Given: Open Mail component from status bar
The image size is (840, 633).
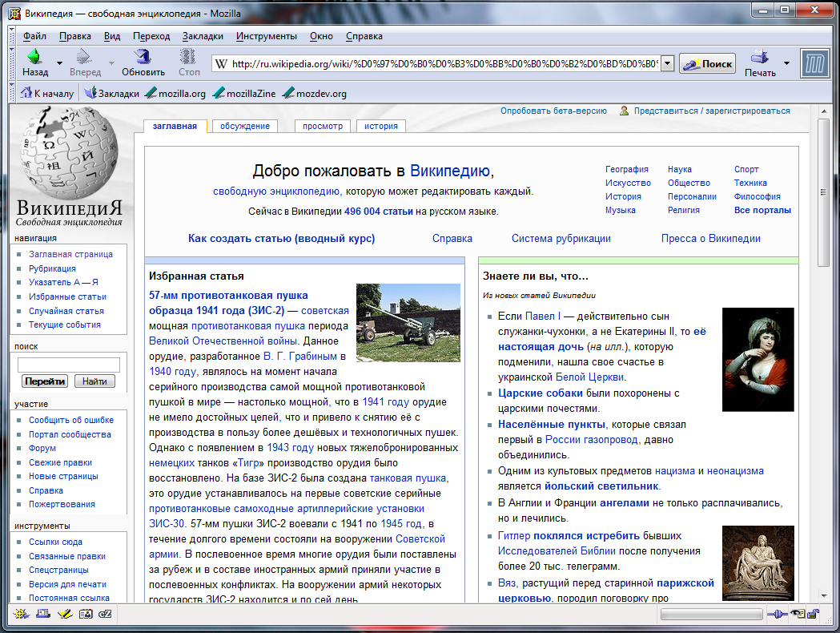Looking at the screenshot, I should coord(43,615).
